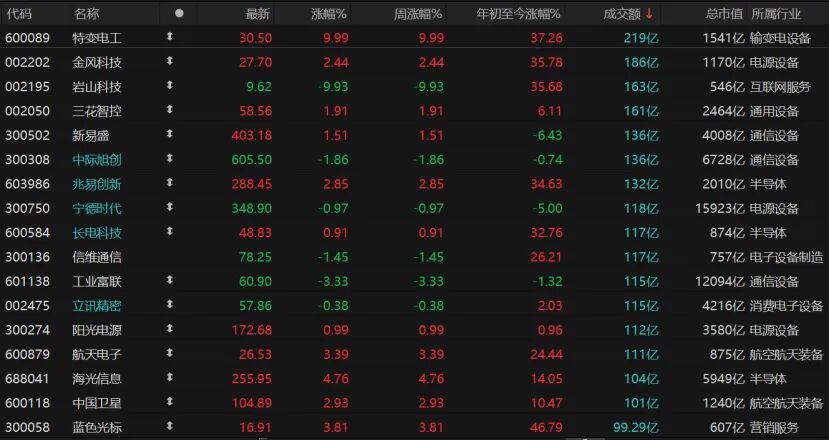Screen dimensions: 830x440
Task: Open stock 三花智控
Action: coord(97,111)
